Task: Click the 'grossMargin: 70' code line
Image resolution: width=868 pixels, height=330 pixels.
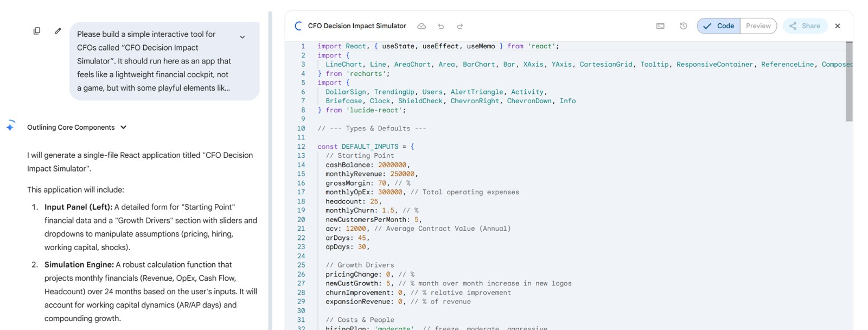Action: [x=368, y=183]
